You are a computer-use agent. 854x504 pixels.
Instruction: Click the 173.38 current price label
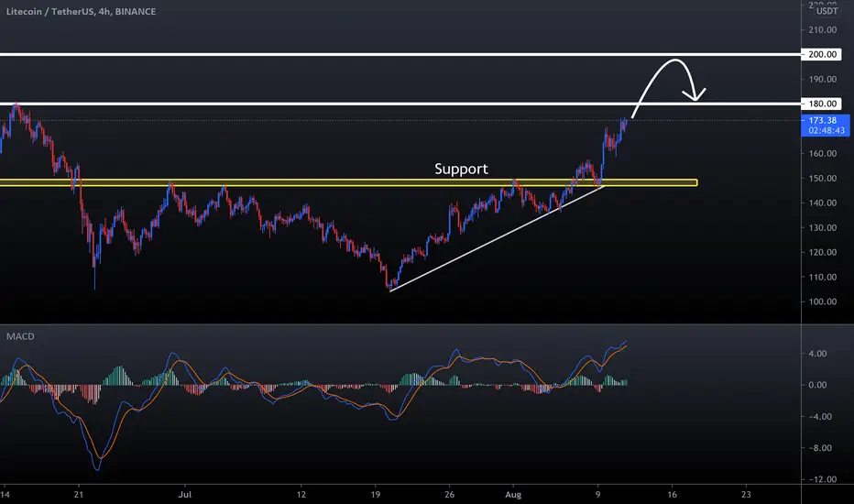click(823, 120)
